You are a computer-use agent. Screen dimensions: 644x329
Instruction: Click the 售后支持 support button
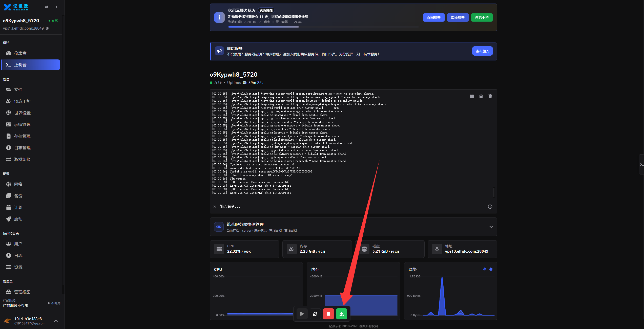pos(482,18)
